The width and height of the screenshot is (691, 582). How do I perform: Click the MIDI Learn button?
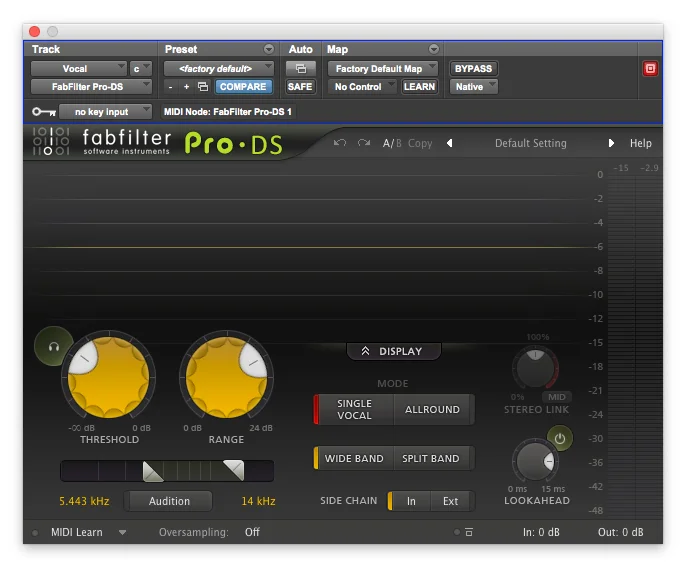[x=77, y=532]
